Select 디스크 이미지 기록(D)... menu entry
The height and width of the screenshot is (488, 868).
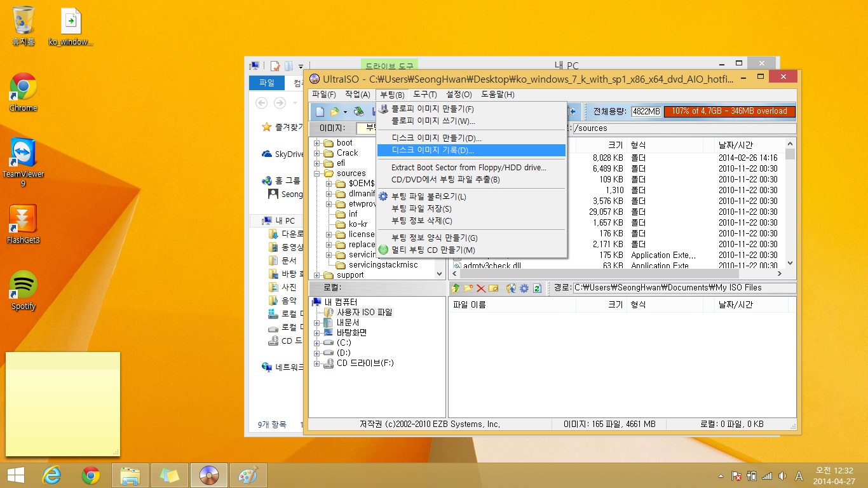pyautogui.click(x=471, y=151)
